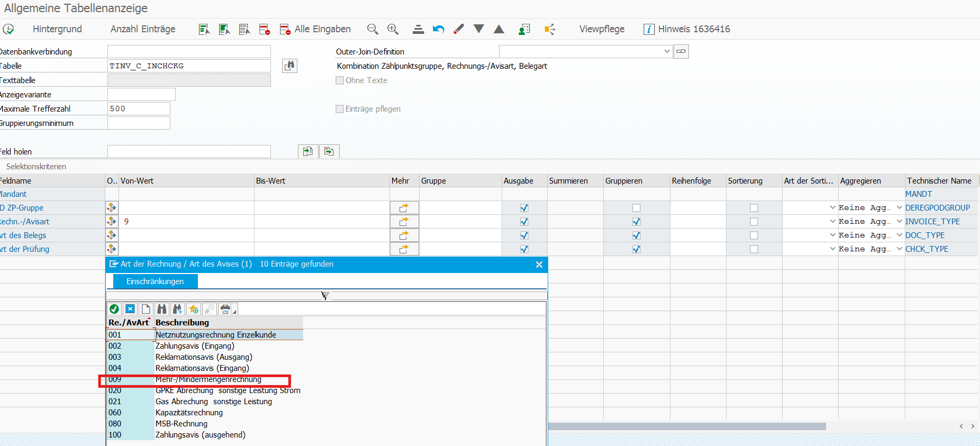This screenshot has height=446, width=980.
Task: Open the Viewpflege menu item
Action: point(602,29)
